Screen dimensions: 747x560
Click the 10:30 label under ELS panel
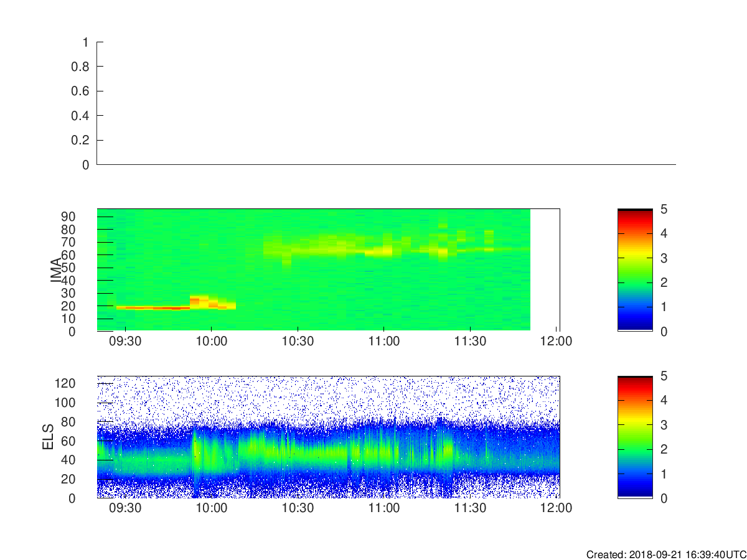coord(298,508)
